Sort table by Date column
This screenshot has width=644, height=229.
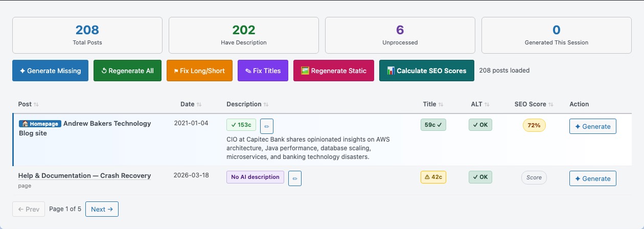click(191, 104)
